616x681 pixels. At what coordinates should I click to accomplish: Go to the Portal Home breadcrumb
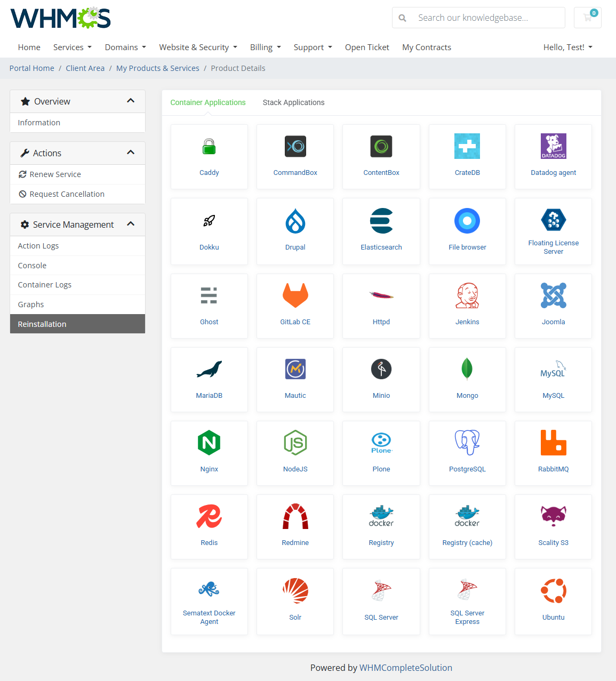[32, 68]
